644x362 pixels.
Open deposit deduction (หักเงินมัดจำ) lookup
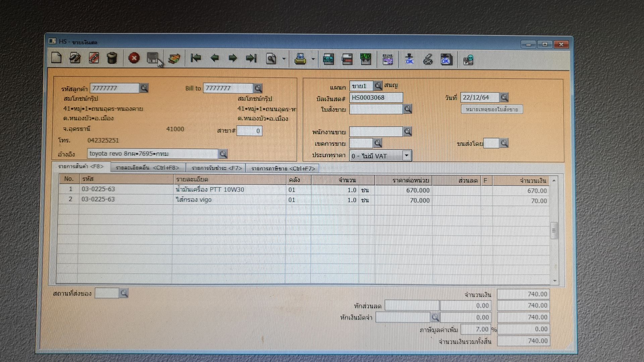click(x=435, y=317)
